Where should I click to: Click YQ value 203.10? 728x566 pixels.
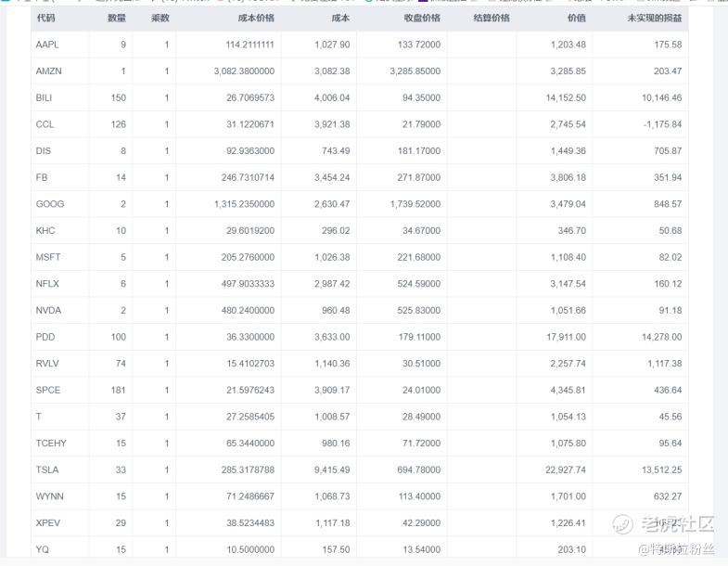(x=572, y=549)
